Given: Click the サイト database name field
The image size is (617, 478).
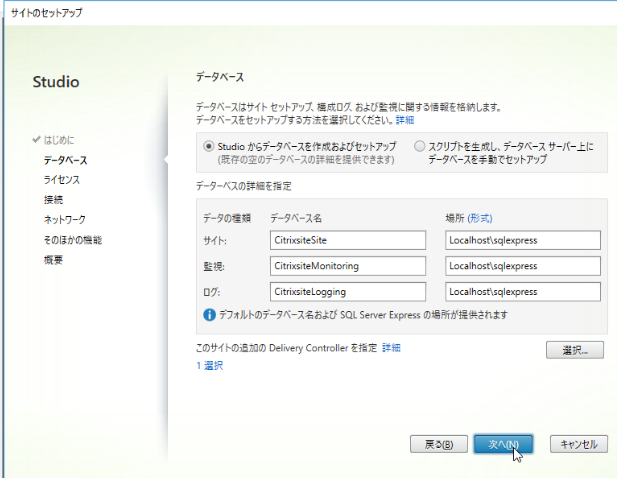Looking at the screenshot, I should pyautogui.click(x=348, y=240).
